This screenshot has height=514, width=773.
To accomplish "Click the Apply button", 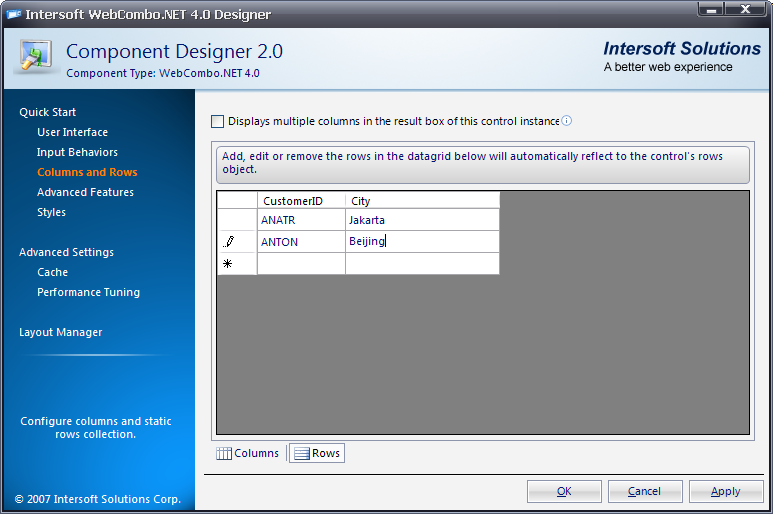I will click(x=725, y=491).
